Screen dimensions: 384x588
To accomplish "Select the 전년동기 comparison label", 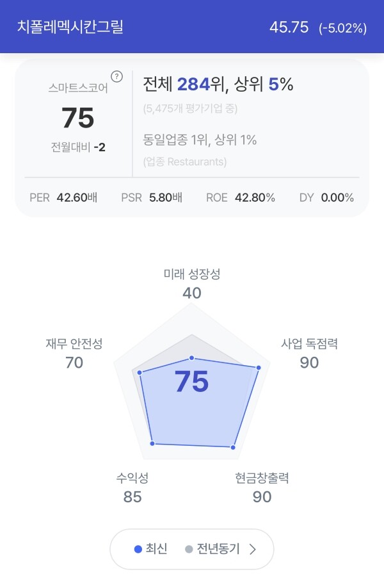I will 218,549.
